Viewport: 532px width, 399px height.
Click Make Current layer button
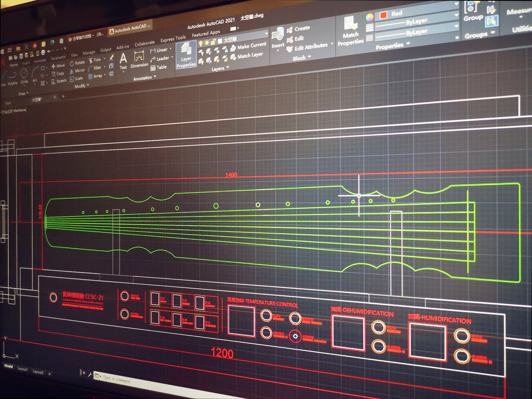(x=251, y=45)
